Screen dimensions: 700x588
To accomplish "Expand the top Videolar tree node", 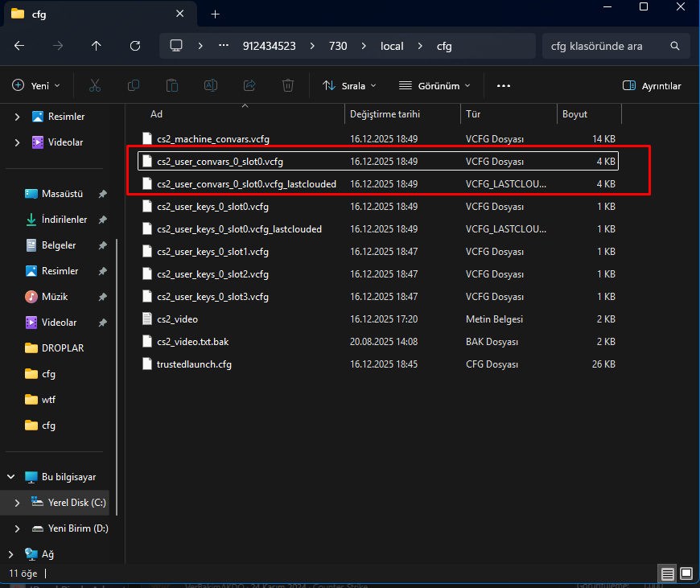I will (x=17, y=142).
